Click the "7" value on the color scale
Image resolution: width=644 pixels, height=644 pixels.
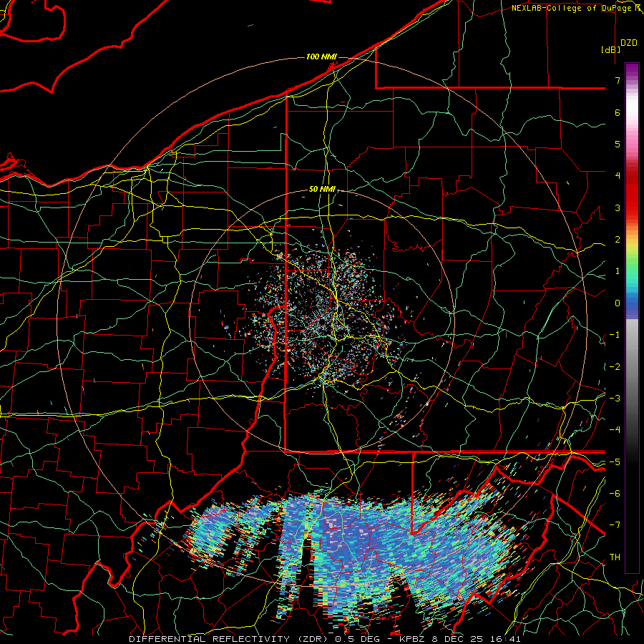[x=618, y=80]
